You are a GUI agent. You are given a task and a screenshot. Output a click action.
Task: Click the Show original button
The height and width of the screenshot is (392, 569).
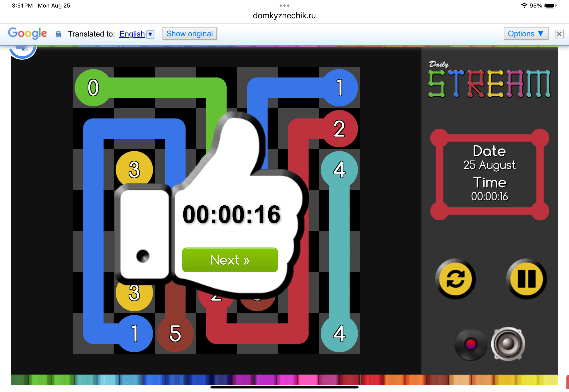tap(190, 34)
